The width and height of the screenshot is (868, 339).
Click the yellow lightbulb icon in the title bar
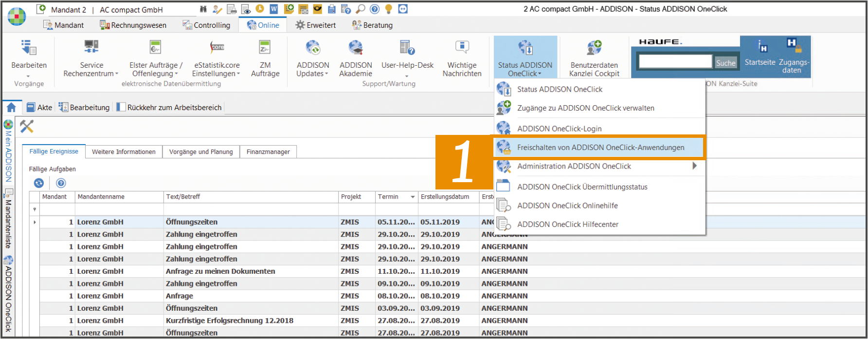coord(388,9)
